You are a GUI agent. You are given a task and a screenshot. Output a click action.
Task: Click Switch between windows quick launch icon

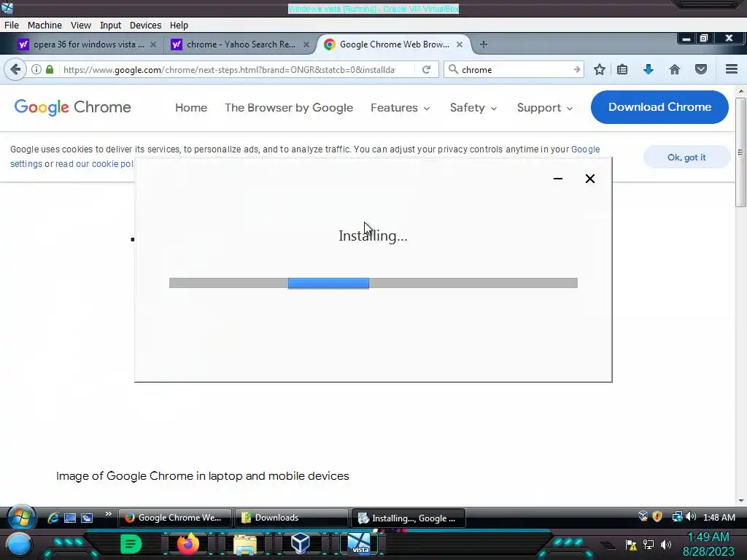point(87,518)
